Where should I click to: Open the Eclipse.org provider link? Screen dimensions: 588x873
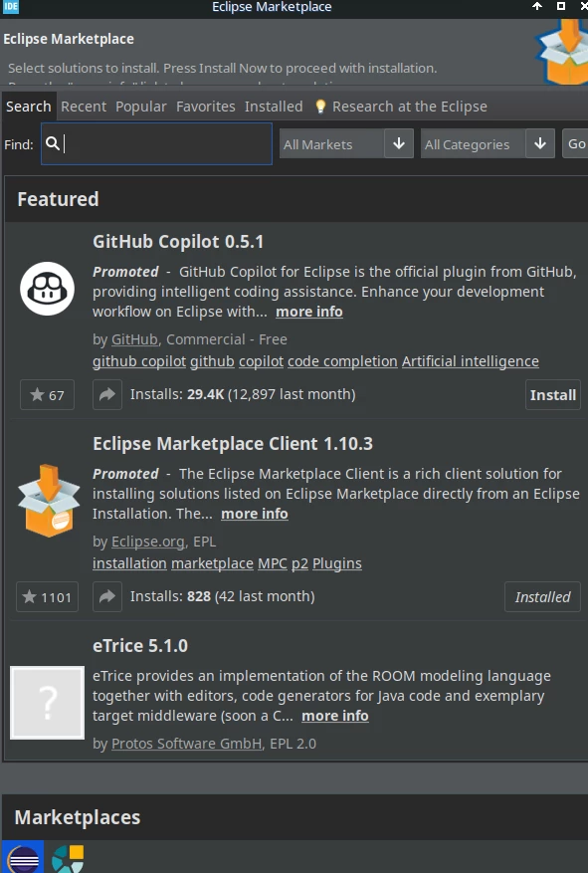(148, 542)
